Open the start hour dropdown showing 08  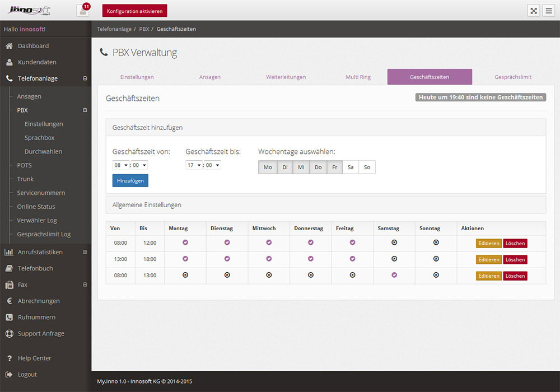click(x=121, y=165)
